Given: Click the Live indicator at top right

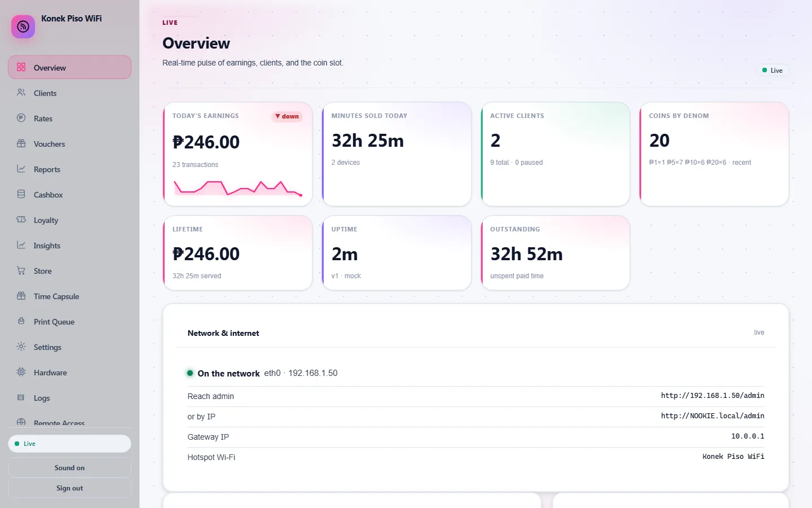Looking at the screenshot, I should tap(772, 71).
